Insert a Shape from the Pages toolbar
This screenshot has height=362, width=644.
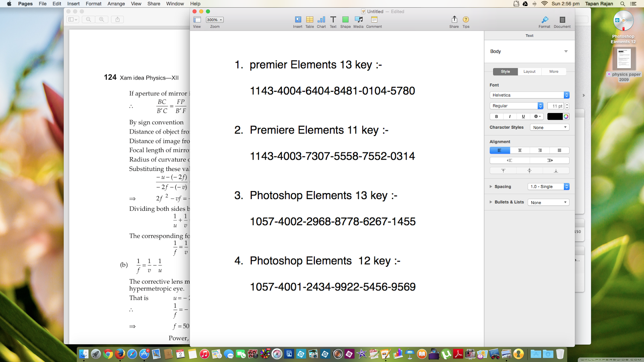pyautogui.click(x=345, y=20)
